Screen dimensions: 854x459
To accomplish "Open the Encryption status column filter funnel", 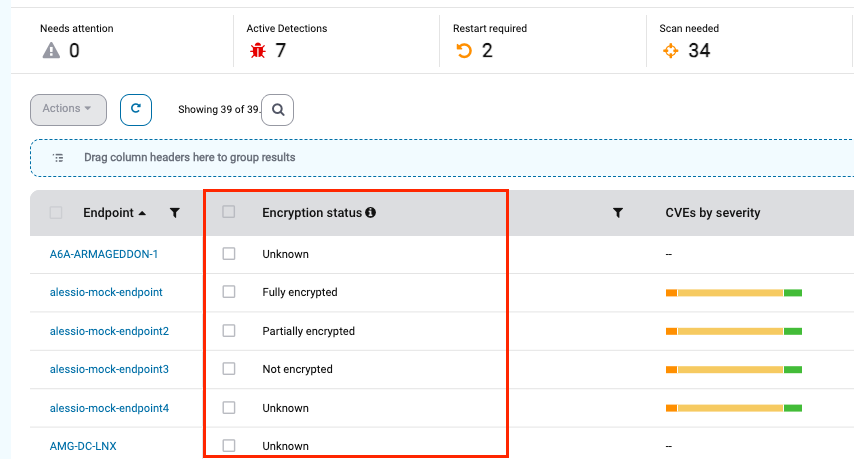I will pyautogui.click(x=618, y=213).
